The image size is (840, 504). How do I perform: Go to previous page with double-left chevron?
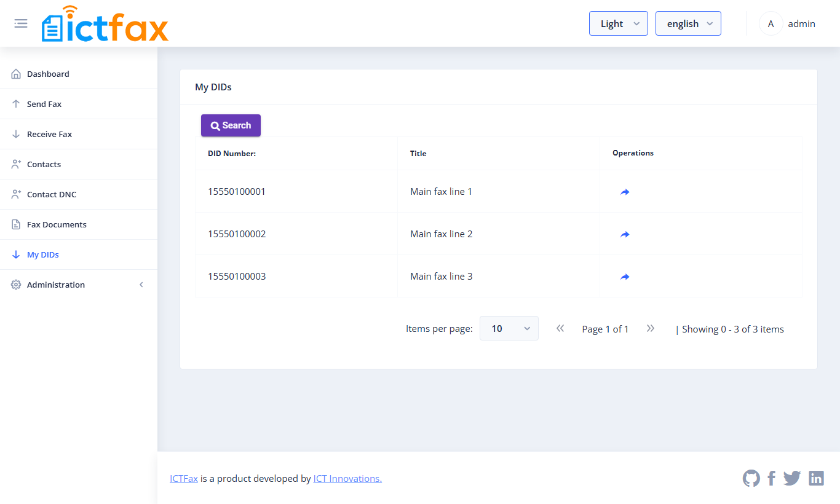(x=560, y=329)
